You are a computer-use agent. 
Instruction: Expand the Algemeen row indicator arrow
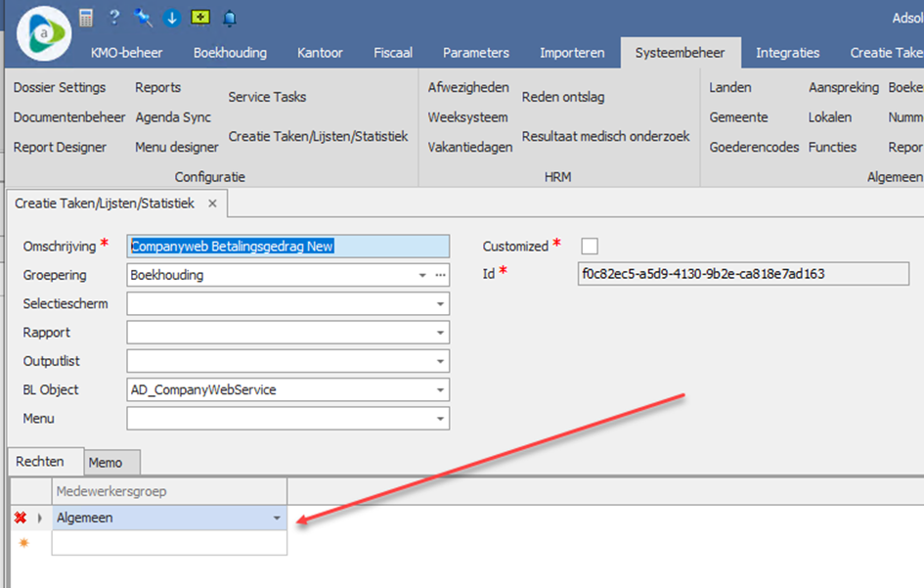[39, 518]
